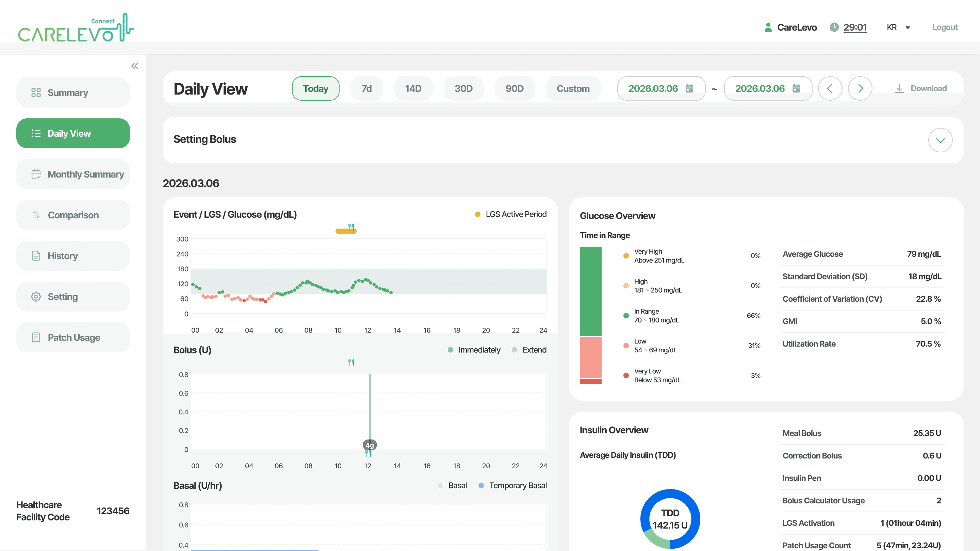This screenshot has height=551, width=980.
Task: Open the end date calendar icon
Action: [x=796, y=88]
